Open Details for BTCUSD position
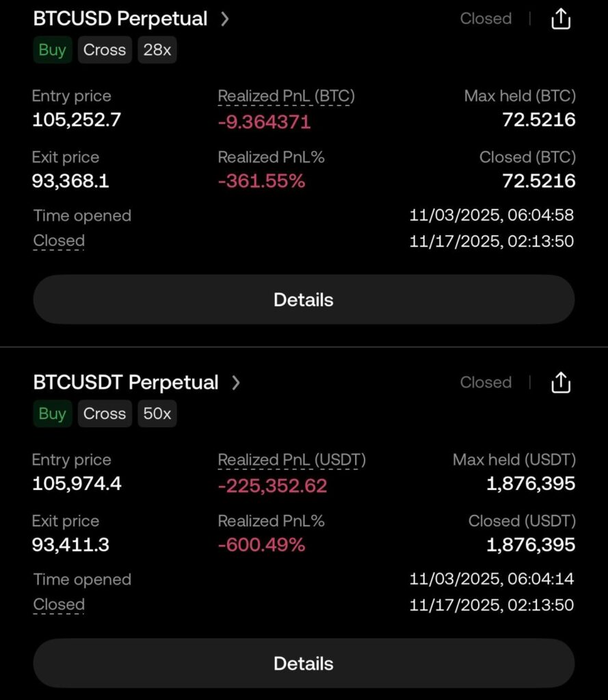The image size is (608, 700). click(x=304, y=299)
